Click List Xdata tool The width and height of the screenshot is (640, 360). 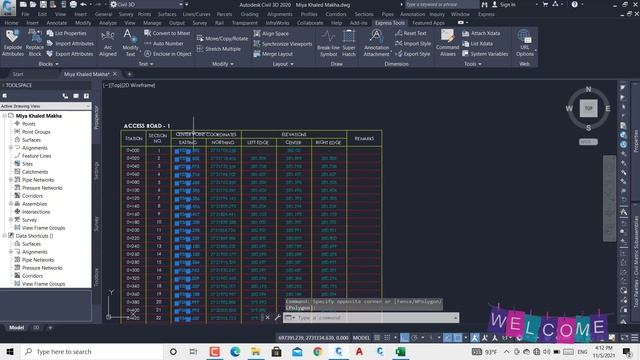point(478,43)
